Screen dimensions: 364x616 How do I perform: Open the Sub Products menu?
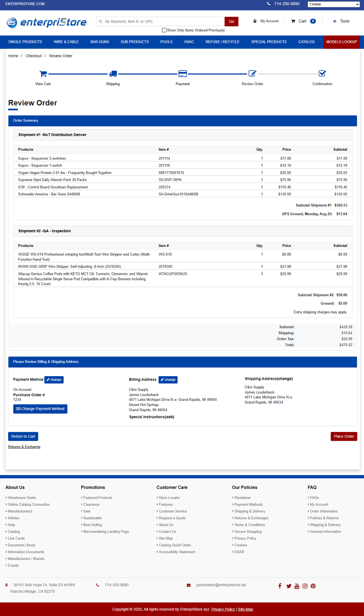point(135,42)
